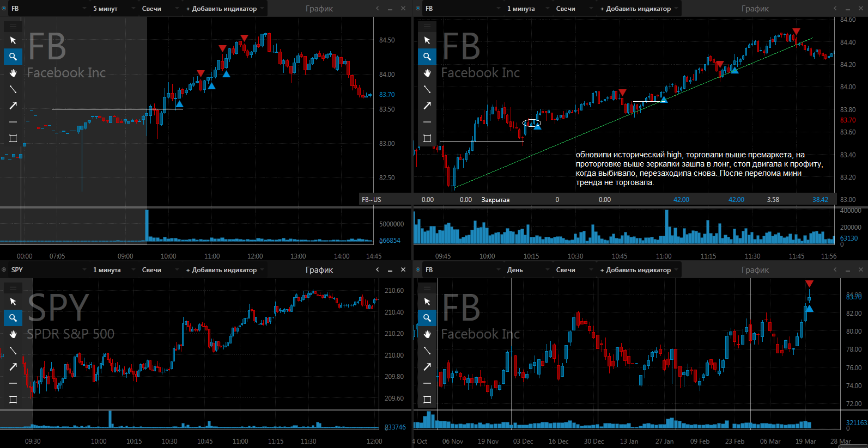Select horizontal line tool in FB 1 минута chart
Viewport: 868px width, 448px height.
427,122
